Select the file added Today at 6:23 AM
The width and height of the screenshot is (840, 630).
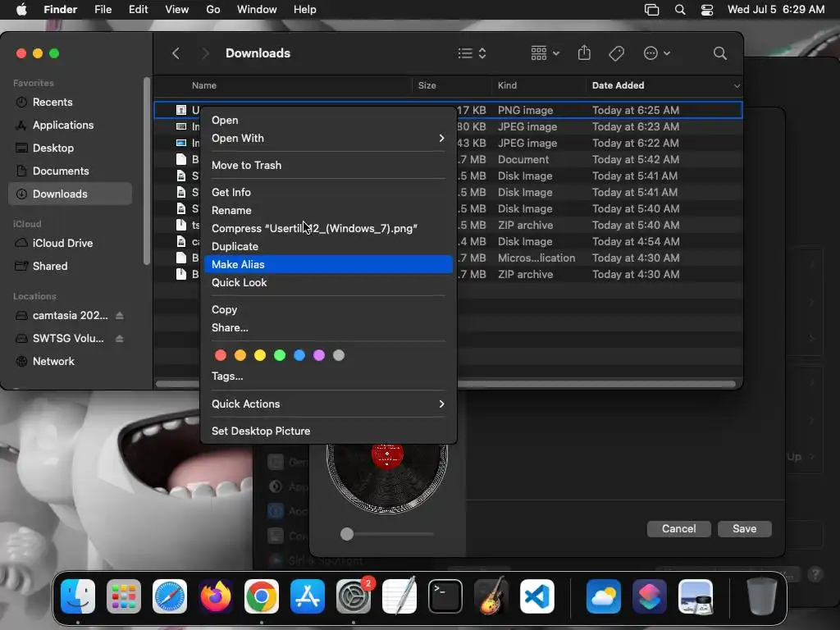tap(448, 126)
